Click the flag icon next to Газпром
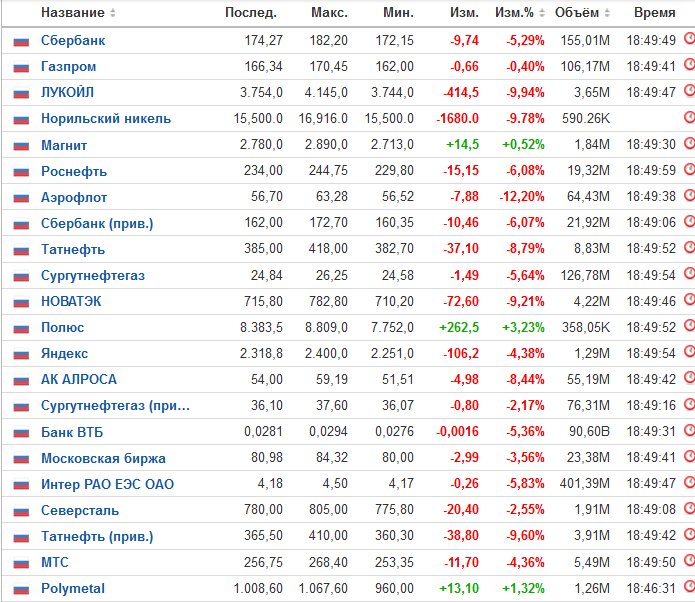The image size is (695, 602). click(x=21, y=68)
